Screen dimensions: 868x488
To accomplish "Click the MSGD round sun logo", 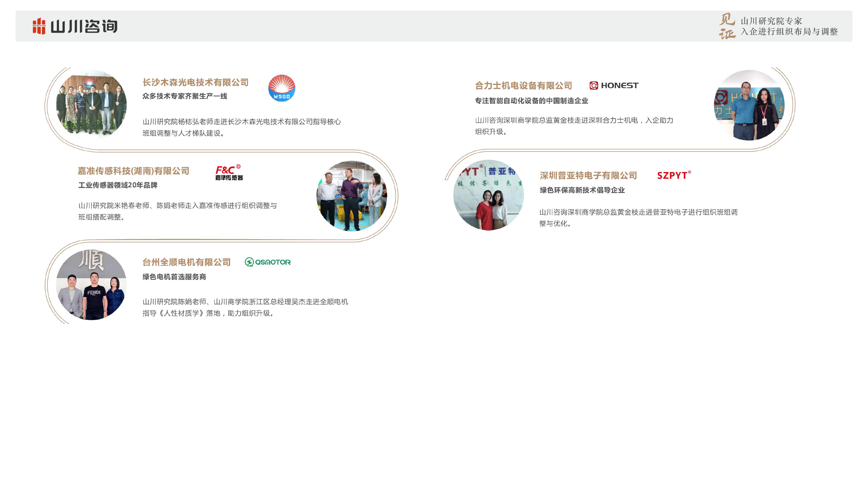I will (282, 88).
